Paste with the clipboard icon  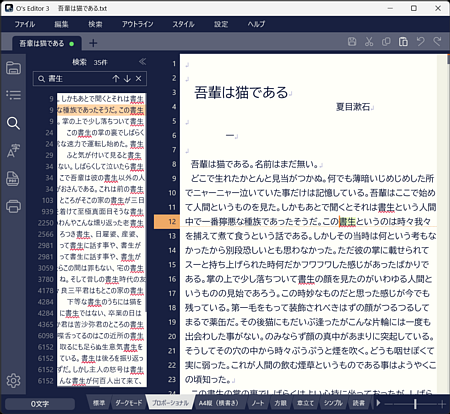point(403,42)
